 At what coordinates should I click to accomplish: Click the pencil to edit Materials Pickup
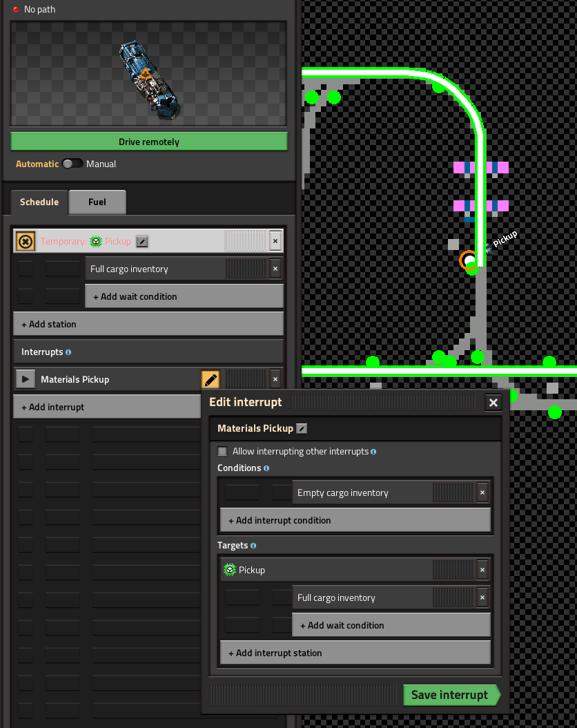(x=211, y=379)
